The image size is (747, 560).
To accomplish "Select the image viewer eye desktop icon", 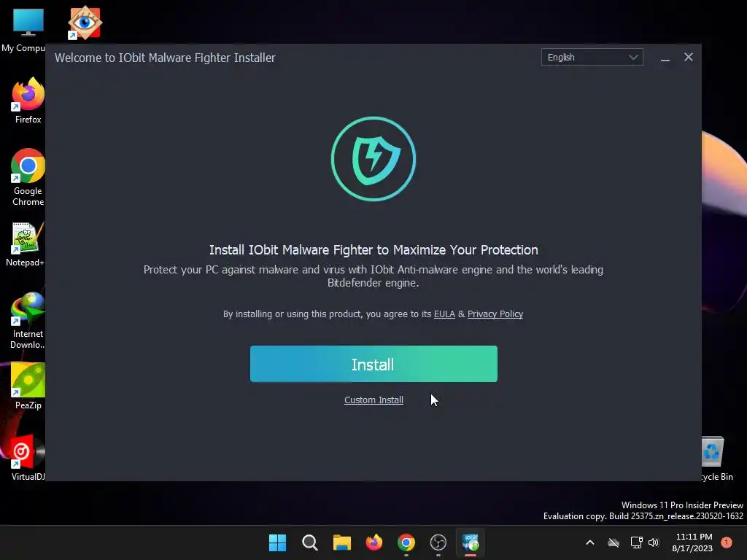I will point(85,23).
